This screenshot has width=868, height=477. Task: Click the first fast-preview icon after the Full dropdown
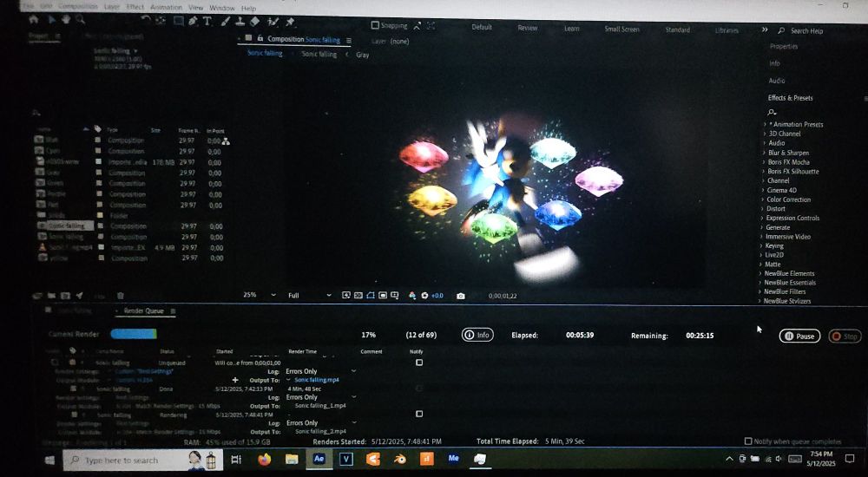[x=346, y=296]
